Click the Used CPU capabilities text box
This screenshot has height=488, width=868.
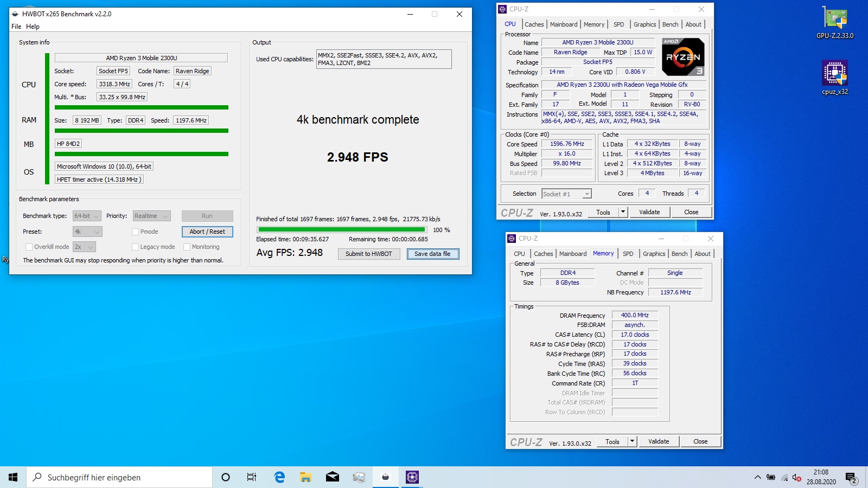click(x=384, y=59)
